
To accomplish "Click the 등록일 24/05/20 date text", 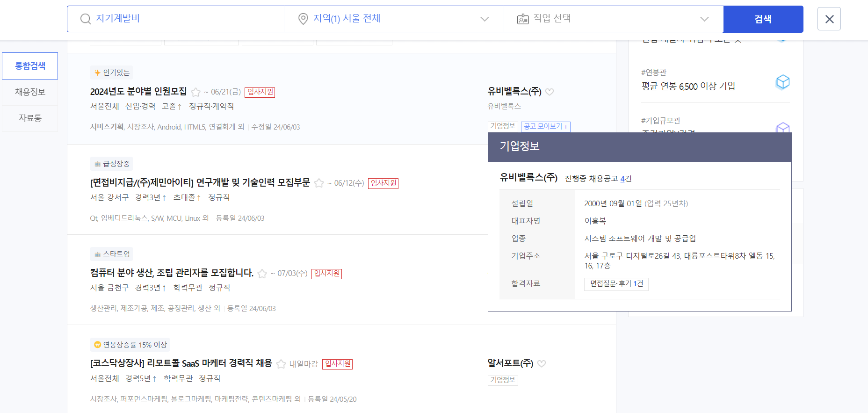I will 332,399.
